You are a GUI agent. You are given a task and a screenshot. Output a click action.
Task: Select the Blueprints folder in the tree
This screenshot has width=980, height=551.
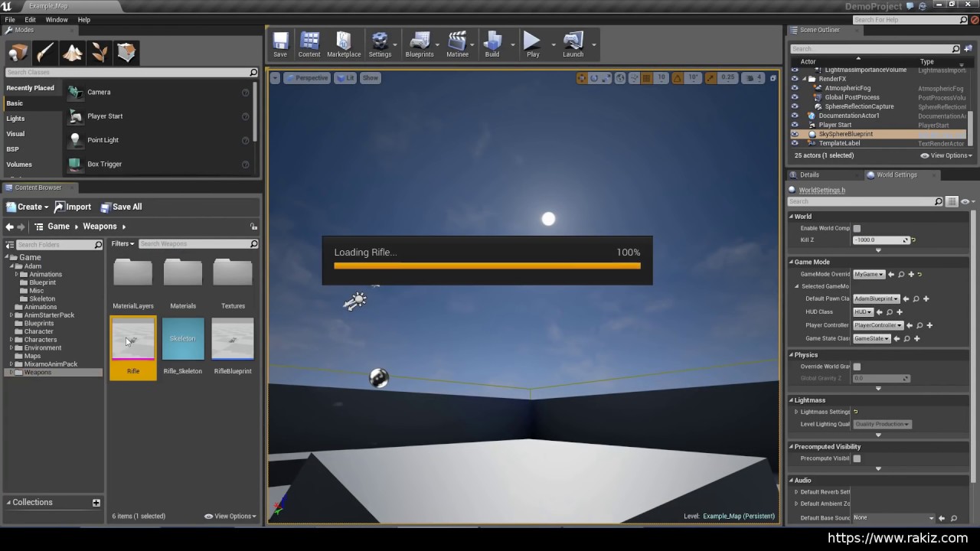pyautogui.click(x=39, y=324)
